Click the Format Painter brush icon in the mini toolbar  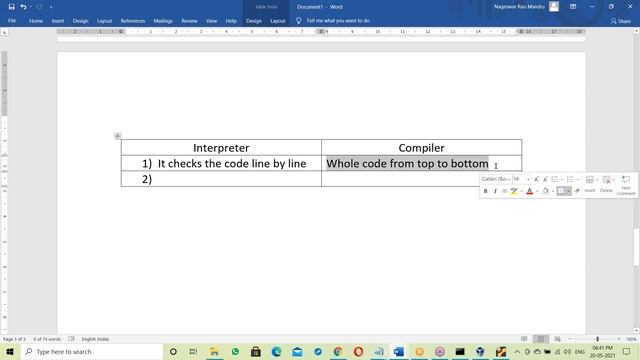(577, 191)
